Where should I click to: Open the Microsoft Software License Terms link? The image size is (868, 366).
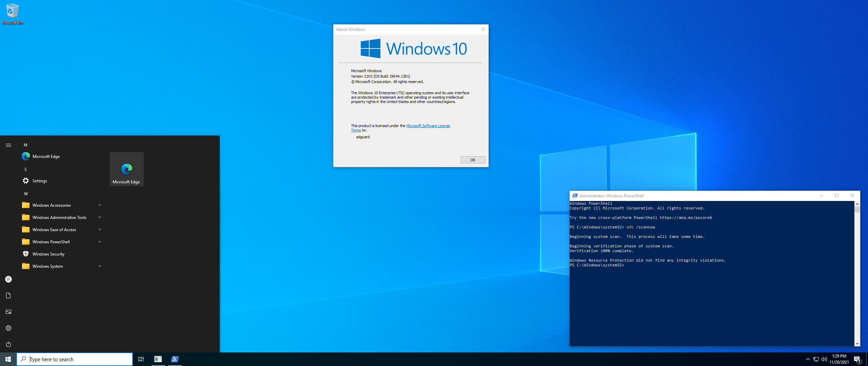428,126
